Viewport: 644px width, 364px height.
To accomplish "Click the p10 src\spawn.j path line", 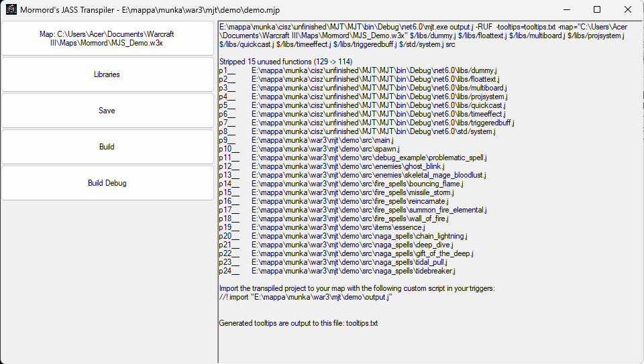I will click(x=309, y=149).
